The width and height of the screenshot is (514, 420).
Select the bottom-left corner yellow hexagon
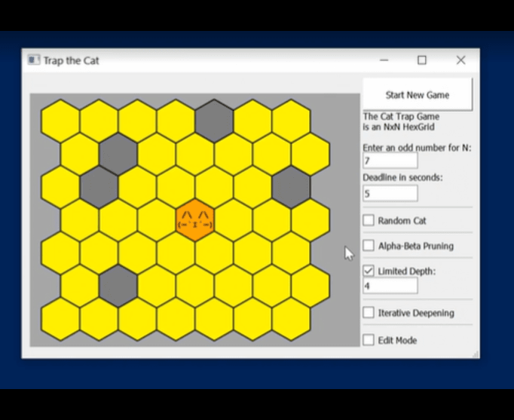coord(60,319)
